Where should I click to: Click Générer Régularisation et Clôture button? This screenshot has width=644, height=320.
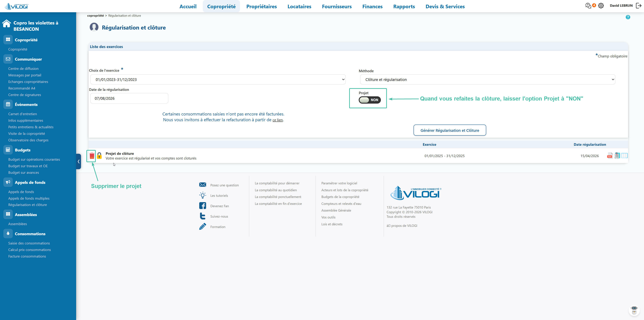(x=450, y=130)
